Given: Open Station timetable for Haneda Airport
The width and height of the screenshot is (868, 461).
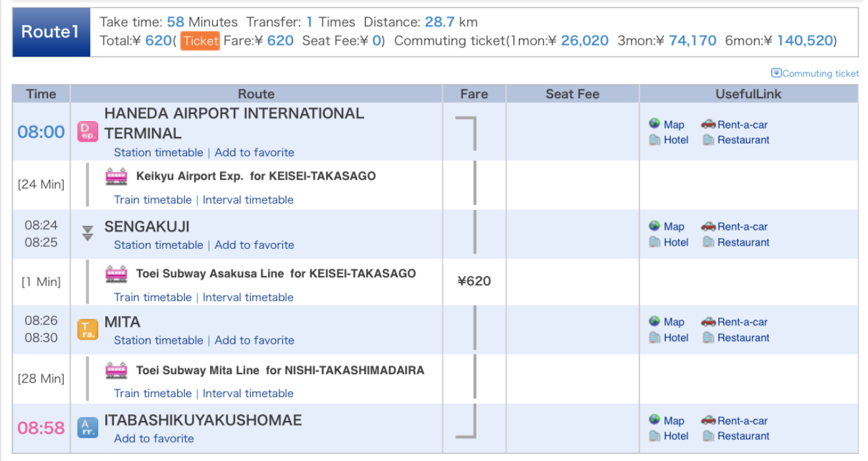Looking at the screenshot, I should pyautogui.click(x=159, y=152).
